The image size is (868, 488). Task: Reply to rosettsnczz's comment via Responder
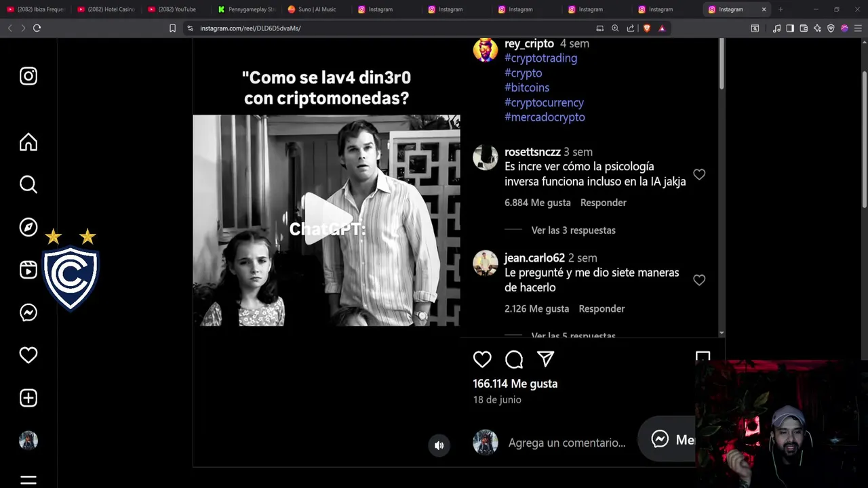click(x=604, y=203)
